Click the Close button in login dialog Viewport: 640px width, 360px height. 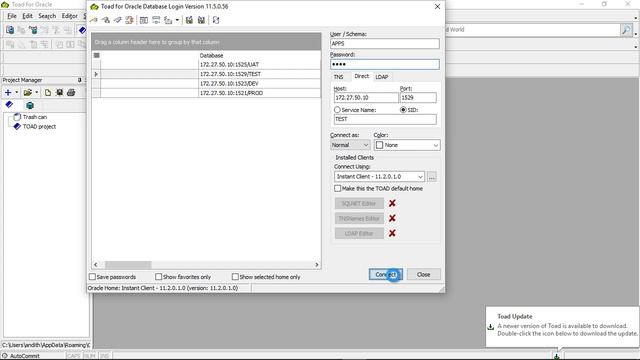424,274
